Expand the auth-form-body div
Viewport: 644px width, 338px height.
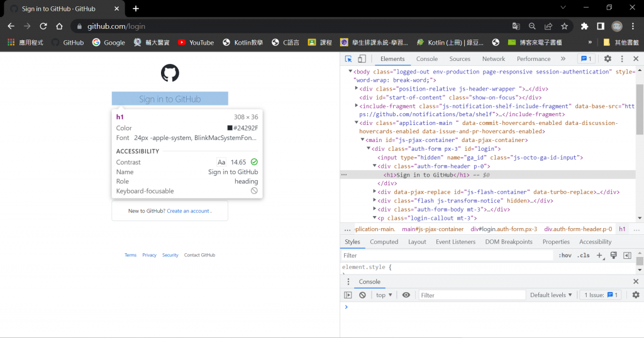pos(375,209)
